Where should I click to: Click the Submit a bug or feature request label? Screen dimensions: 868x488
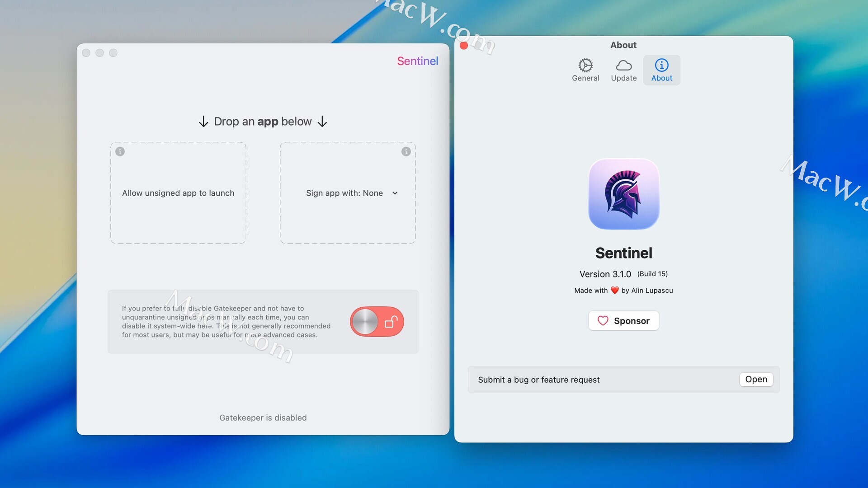(538, 380)
